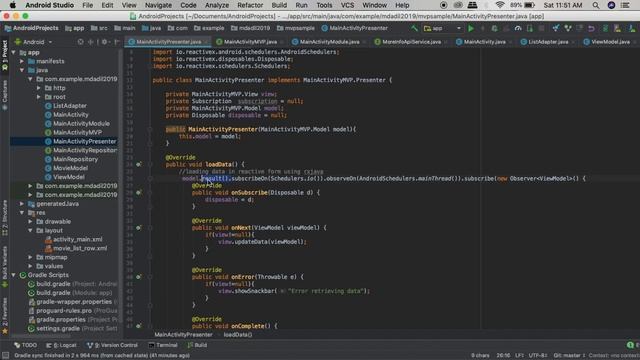Click the Make Project hammer icon
Image resolution: width=640 pixels, height=360 pixels.
pyautogui.click(x=414, y=28)
